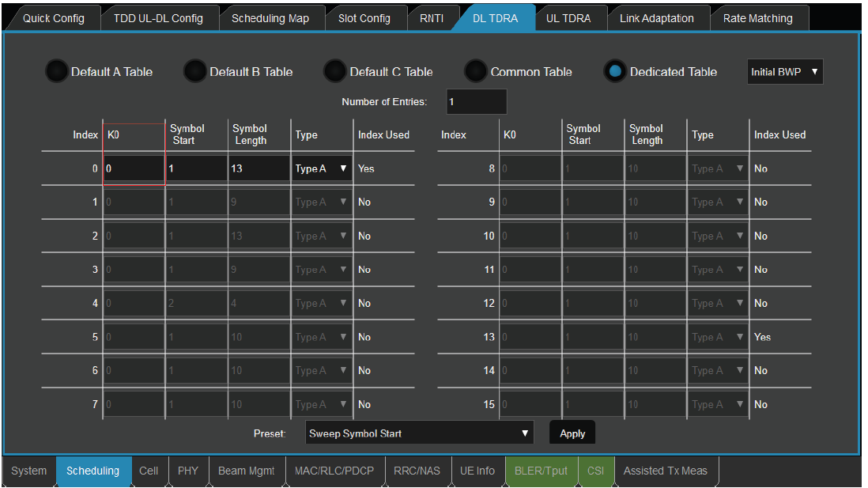The height and width of the screenshot is (488, 868).
Task: Open the green BLER/Tput tab
Action: click(x=541, y=471)
